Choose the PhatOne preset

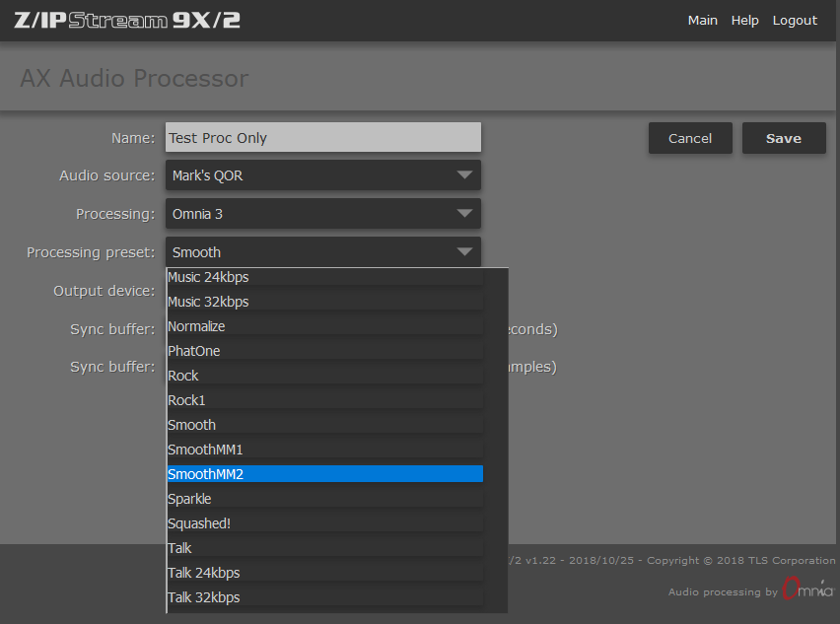pos(325,351)
